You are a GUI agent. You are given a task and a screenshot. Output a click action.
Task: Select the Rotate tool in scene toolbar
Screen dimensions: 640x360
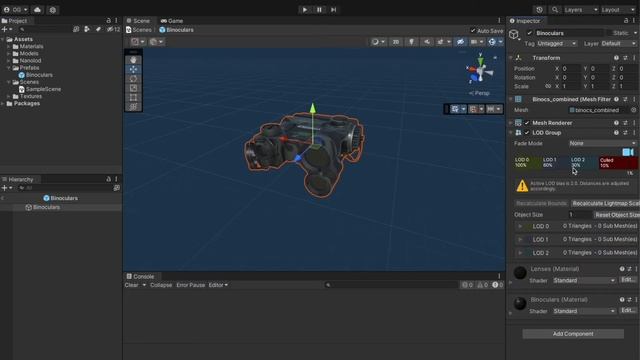click(x=133, y=79)
